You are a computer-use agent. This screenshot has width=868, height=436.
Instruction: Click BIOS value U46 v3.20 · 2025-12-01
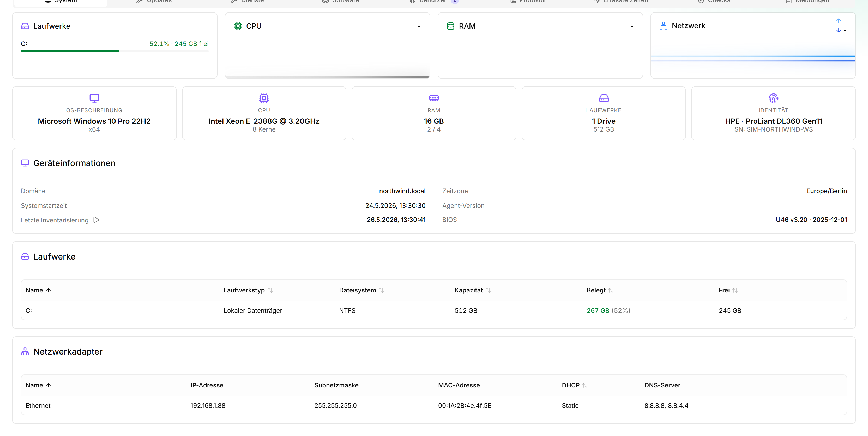tap(811, 220)
